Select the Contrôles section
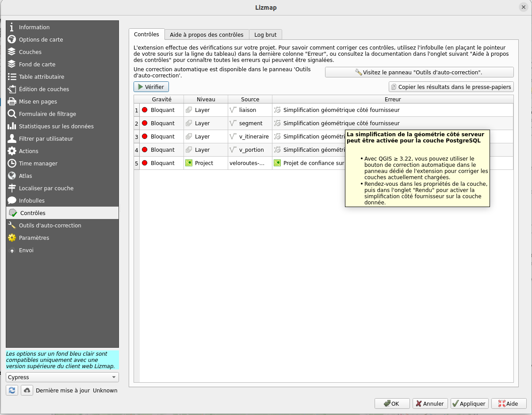 (x=62, y=213)
